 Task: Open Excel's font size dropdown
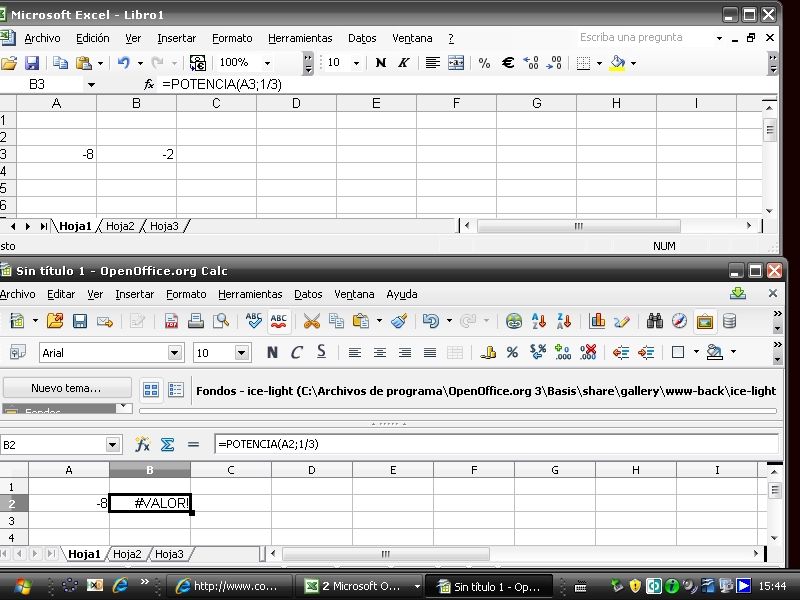coord(356,63)
